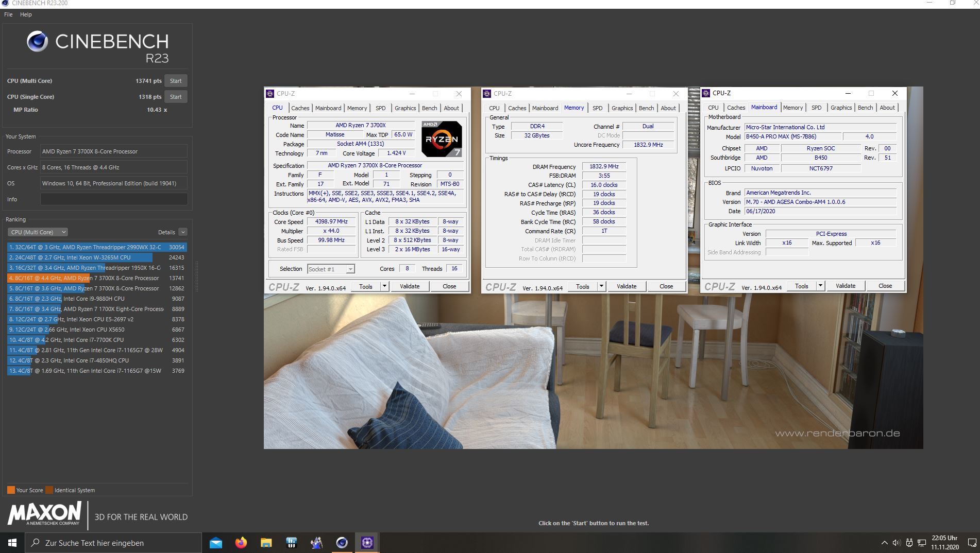Open the Help menu in Cinebench
Viewport: 980px width, 553px height.
click(x=26, y=14)
